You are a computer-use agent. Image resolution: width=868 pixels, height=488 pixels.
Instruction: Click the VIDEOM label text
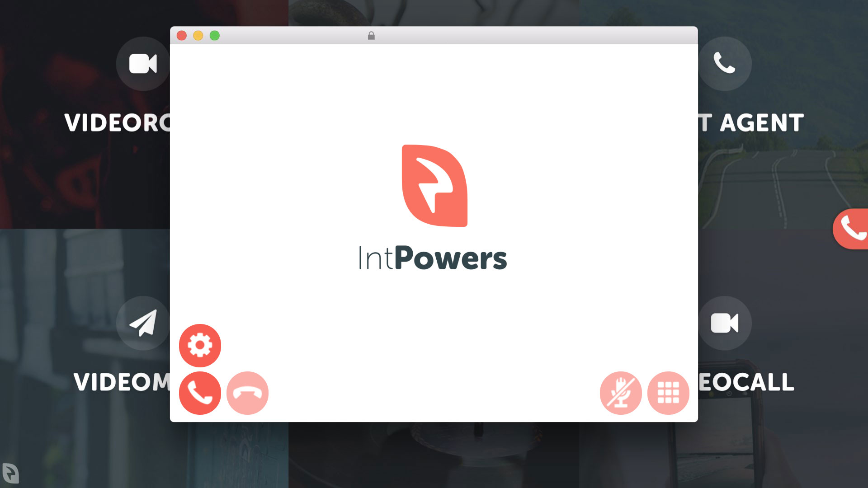(x=122, y=382)
